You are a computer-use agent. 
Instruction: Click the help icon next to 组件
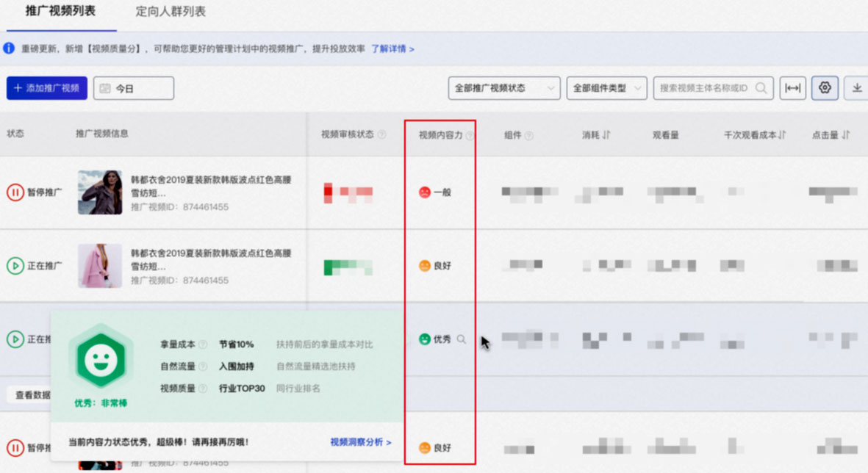click(529, 136)
